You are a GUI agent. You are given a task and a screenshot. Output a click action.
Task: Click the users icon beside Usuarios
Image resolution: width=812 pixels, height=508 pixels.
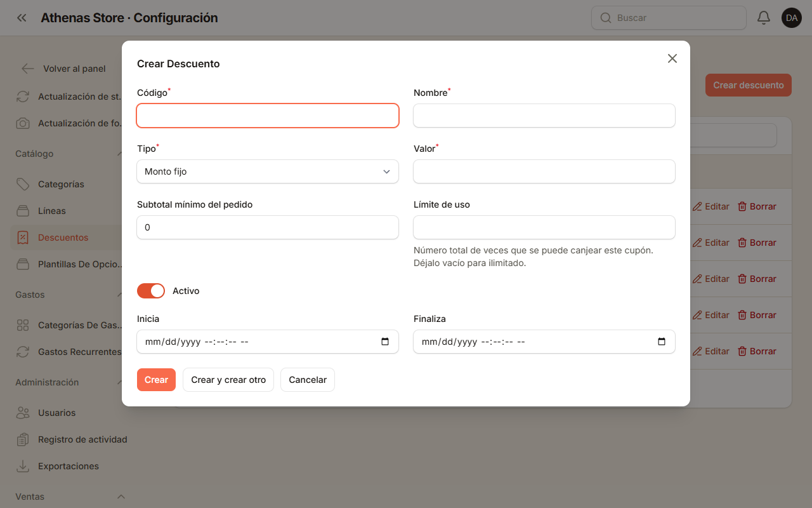(x=23, y=413)
